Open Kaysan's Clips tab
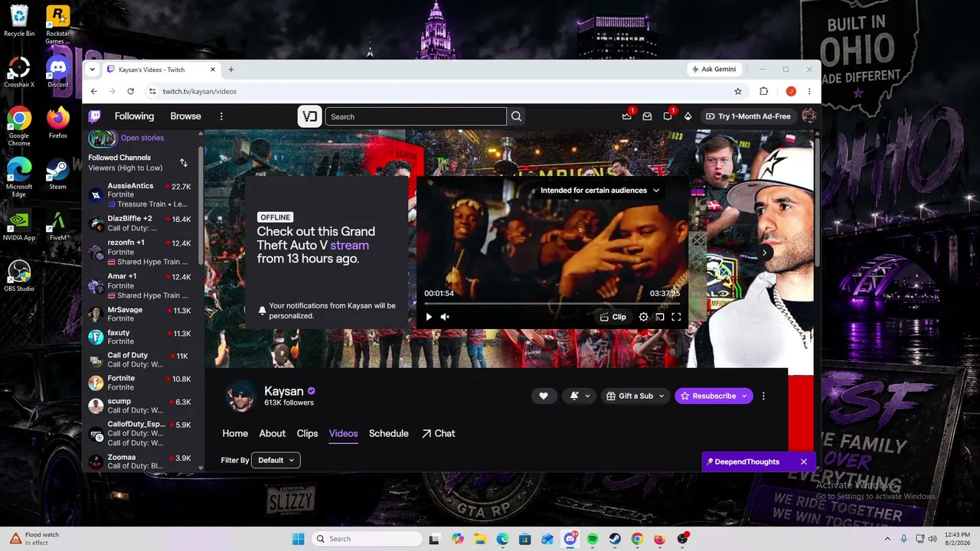980x551 pixels. (307, 433)
